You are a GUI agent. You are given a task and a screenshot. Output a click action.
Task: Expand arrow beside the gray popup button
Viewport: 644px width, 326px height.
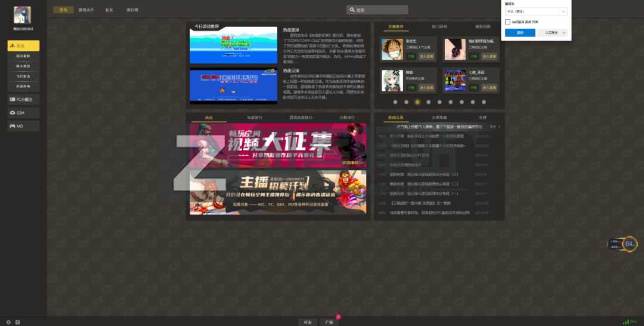[563, 32]
